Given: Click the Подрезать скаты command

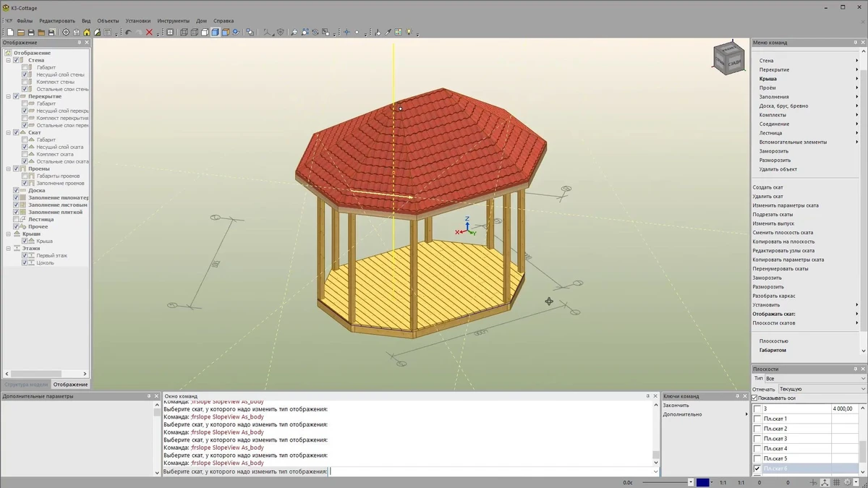Looking at the screenshot, I should (x=773, y=215).
